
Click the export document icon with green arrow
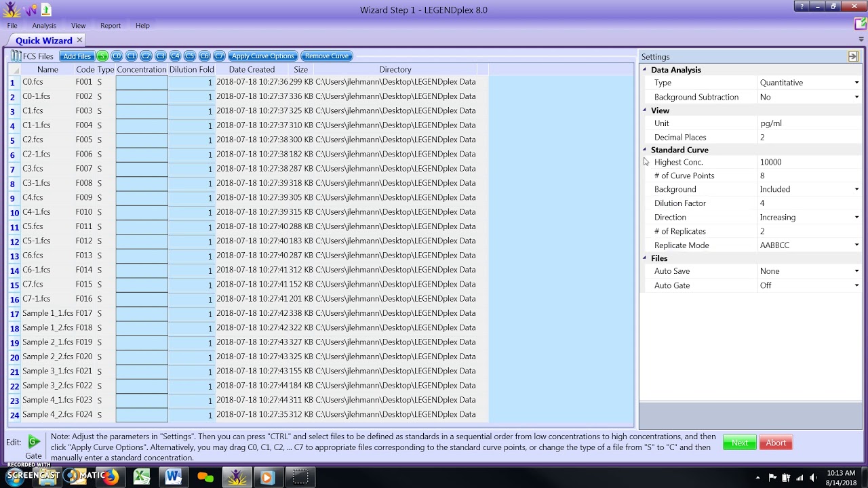coord(46,9)
